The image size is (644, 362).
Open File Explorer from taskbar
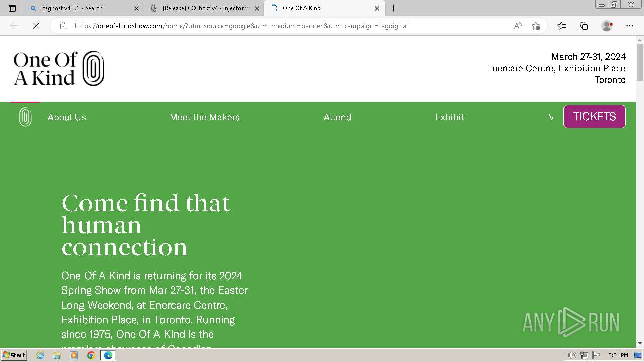(x=57, y=355)
